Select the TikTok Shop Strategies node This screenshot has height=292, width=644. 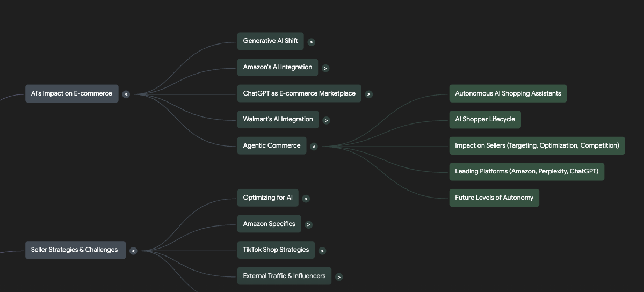(276, 250)
